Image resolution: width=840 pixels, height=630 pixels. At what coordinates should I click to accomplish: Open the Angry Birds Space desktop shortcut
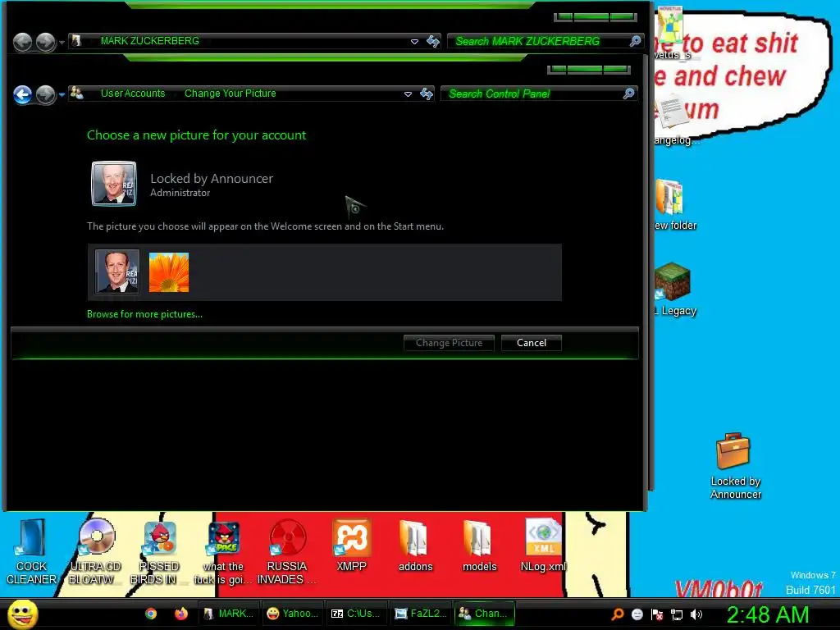(x=223, y=552)
